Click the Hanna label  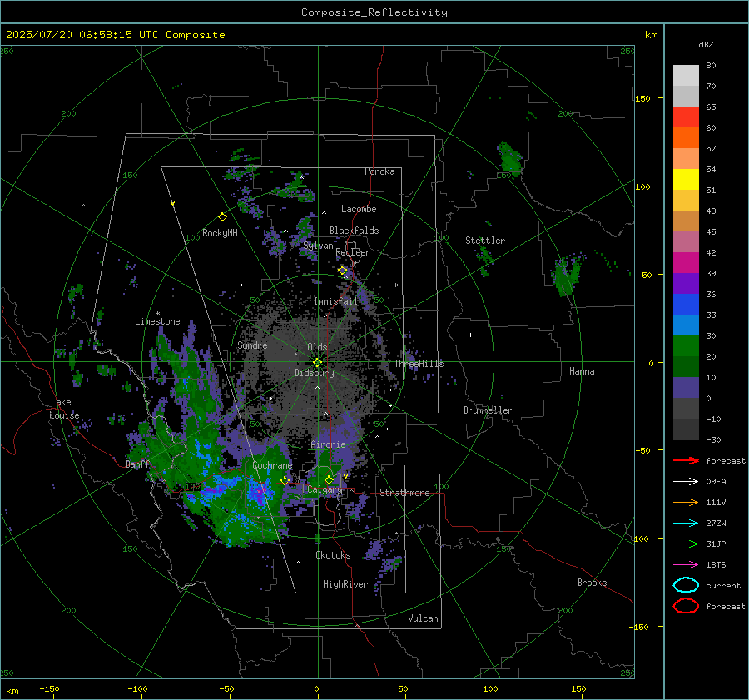(x=582, y=371)
